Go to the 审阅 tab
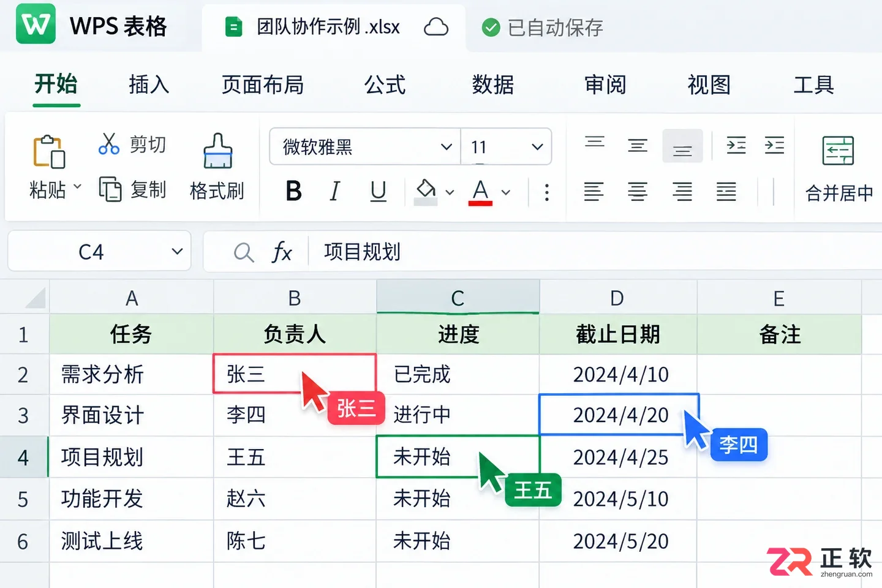 pyautogui.click(x=605, y=85)
